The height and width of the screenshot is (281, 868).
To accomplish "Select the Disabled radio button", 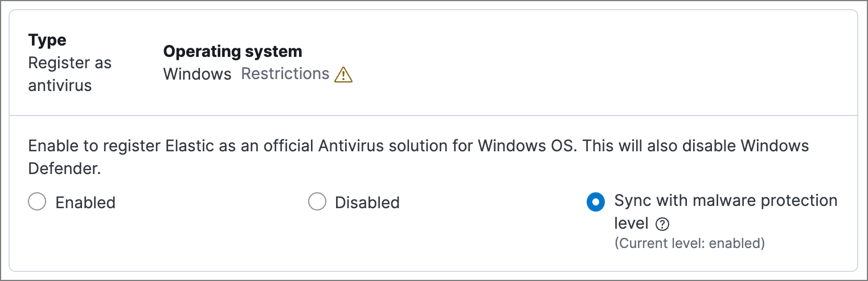I will (317, 202).
